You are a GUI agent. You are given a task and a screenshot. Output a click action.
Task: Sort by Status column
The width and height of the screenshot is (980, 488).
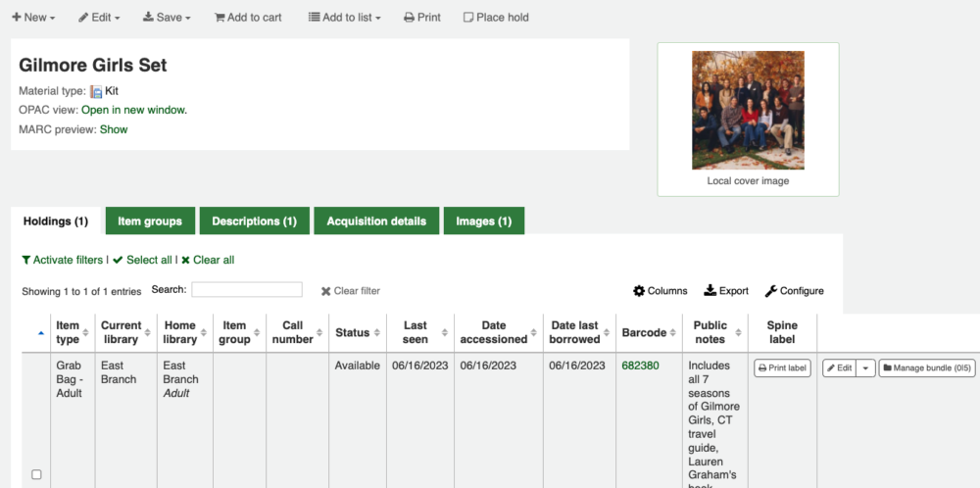click(x=358, y=333)
